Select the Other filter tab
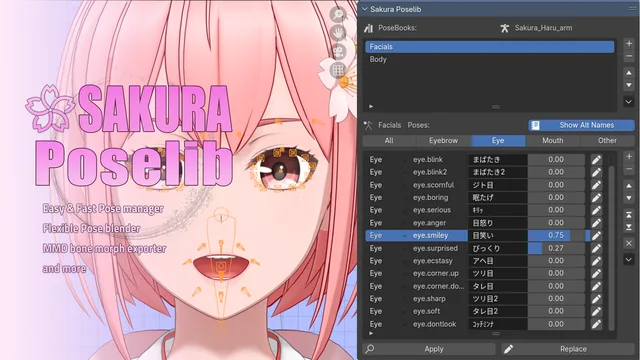Screen dimensions: 640x360 (x=607, y=141)
